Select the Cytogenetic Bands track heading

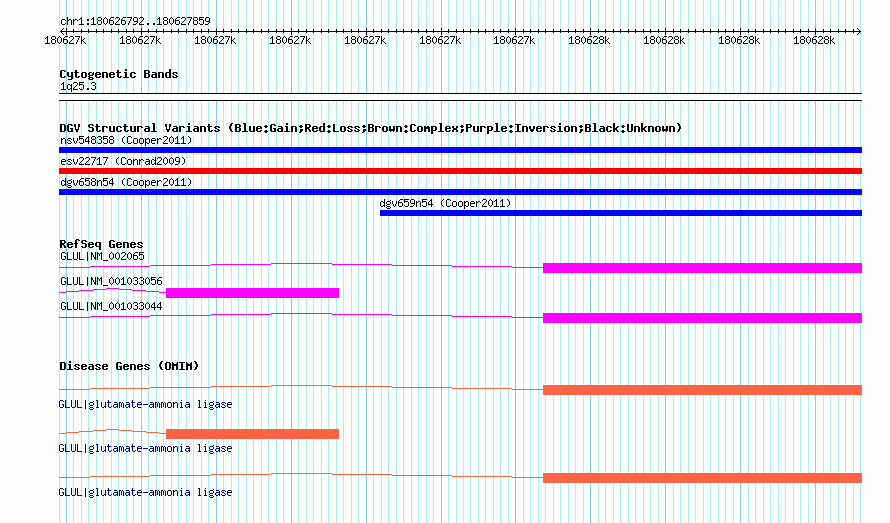(119, 74)
